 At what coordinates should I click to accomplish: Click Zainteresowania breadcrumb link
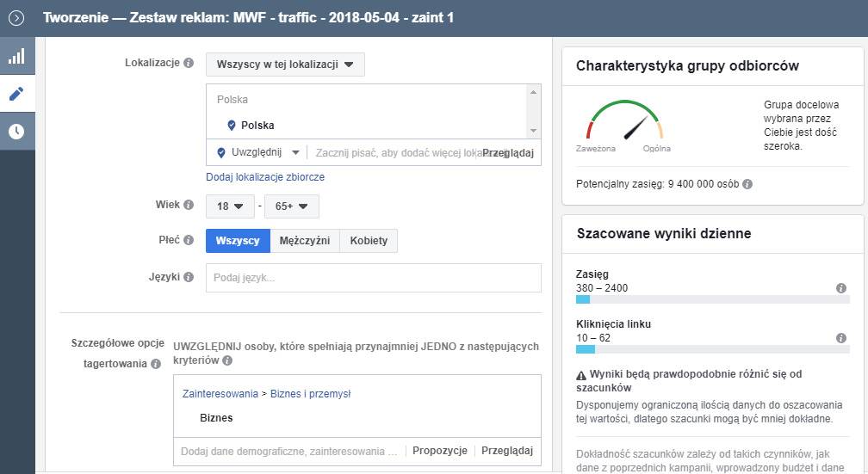pyautogui.click(x=220, y=394)
